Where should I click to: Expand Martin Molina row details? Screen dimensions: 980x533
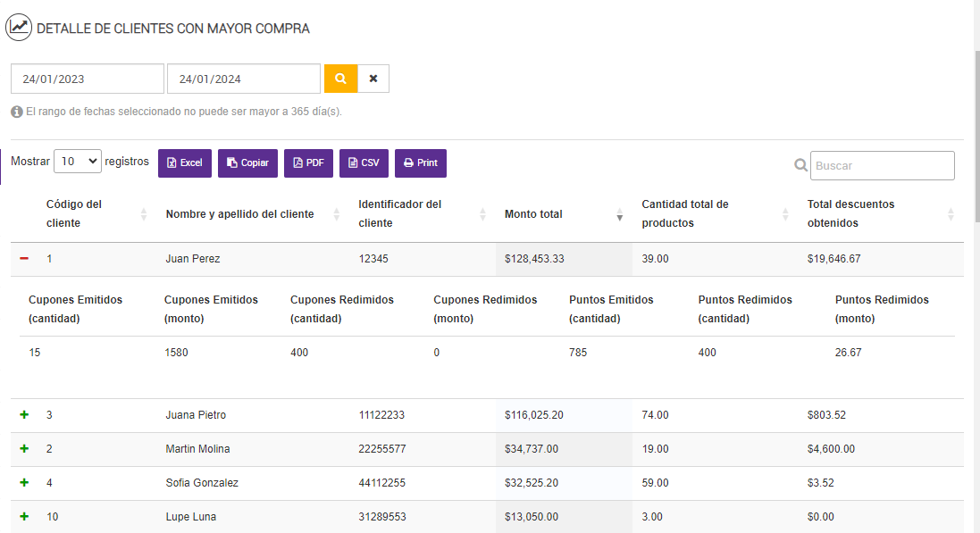tap(24, 449)
